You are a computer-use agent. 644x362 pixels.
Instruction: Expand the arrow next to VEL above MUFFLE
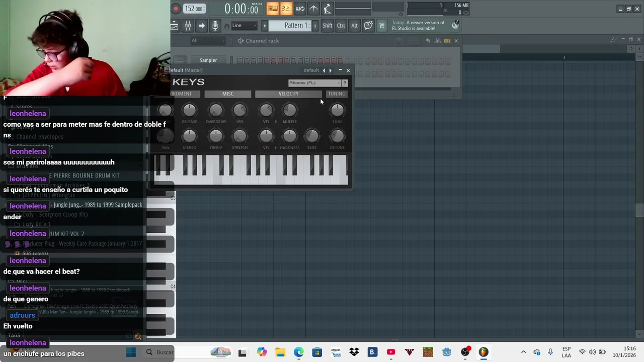[276, 122]
